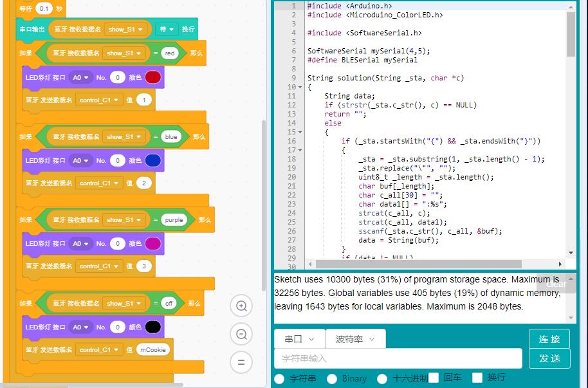Image resolution: width=588 pixels, height=388 pixels.
Task: Click the 字符串输入 text input field
Action: (x=398, y=358)
